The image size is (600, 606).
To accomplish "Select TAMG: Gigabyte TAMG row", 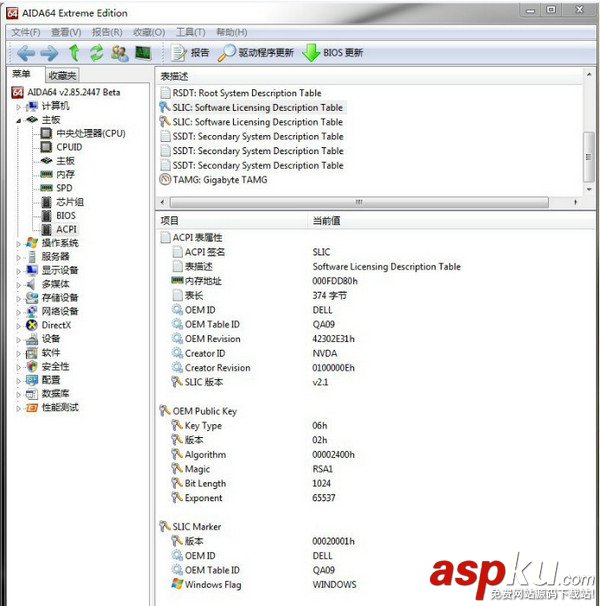I will (213, 180).
